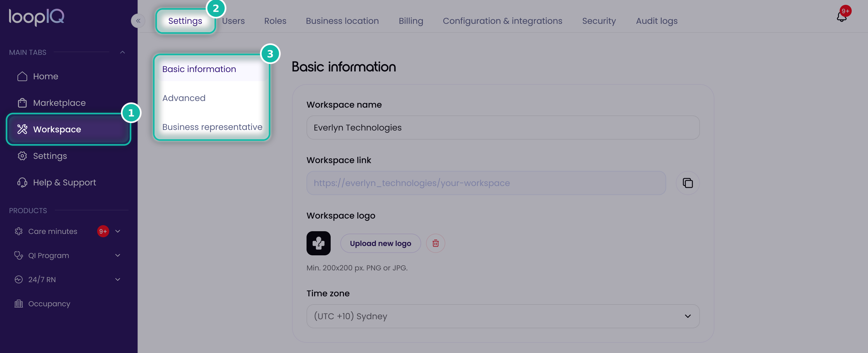Click the Marketplace bag icon

click(22, 103)
